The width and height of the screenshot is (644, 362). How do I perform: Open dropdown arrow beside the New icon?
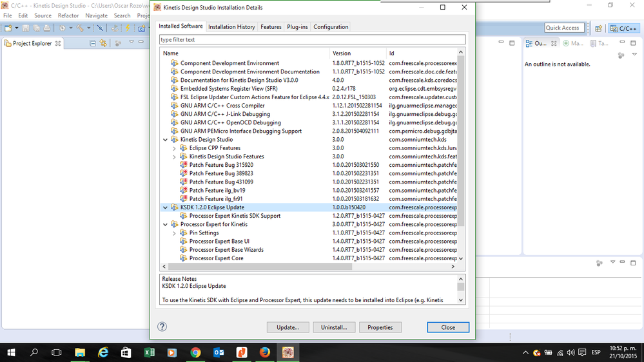[16, 28]
